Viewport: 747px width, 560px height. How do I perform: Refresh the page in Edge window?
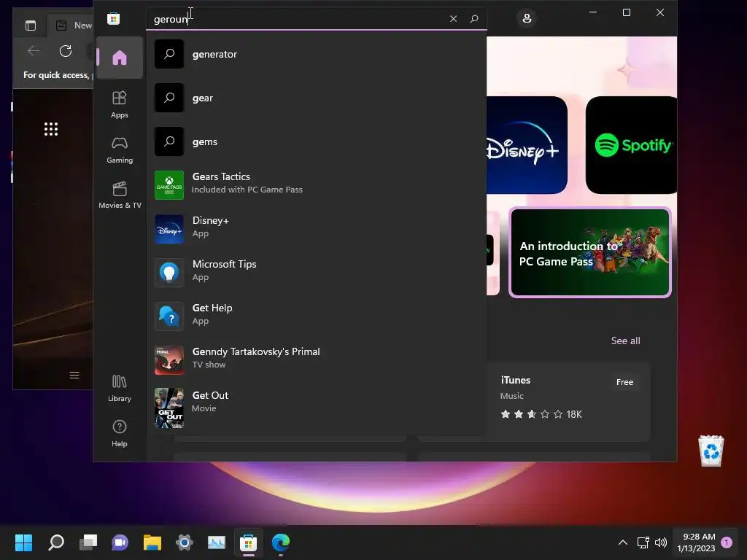[x=66, y=51]
